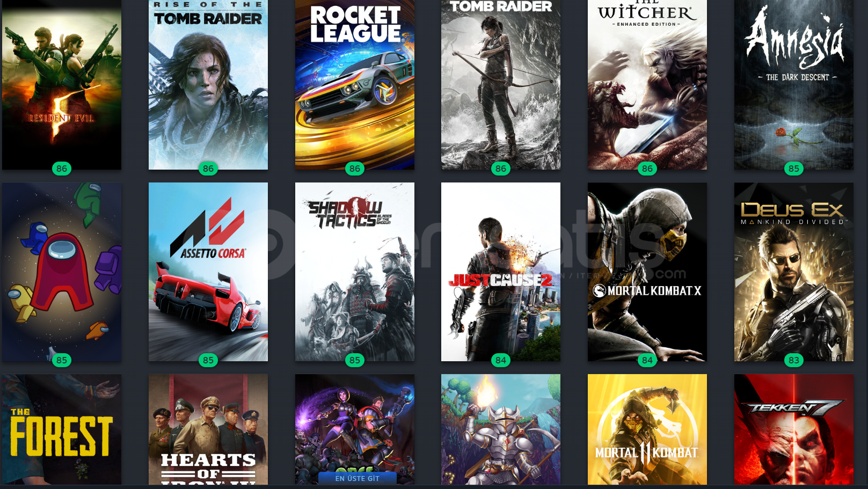
Task: Open the Resident Evil 5 game cover
Action: point(62,85)
